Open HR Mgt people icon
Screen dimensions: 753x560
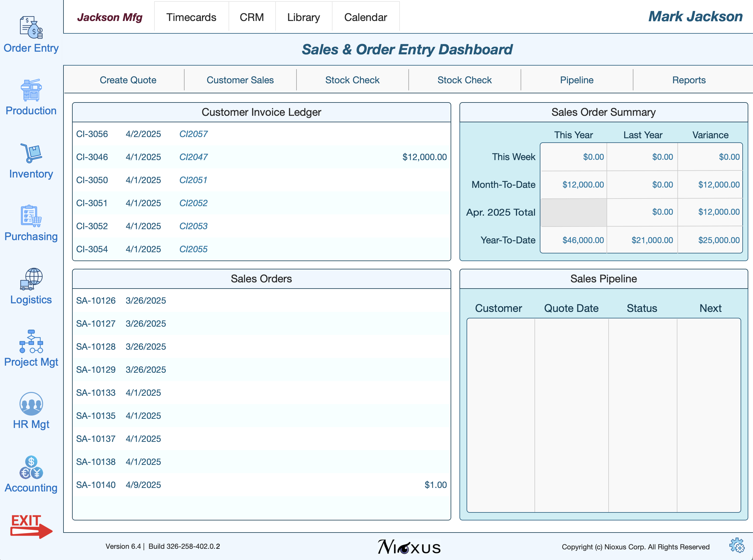coord(31,404)
